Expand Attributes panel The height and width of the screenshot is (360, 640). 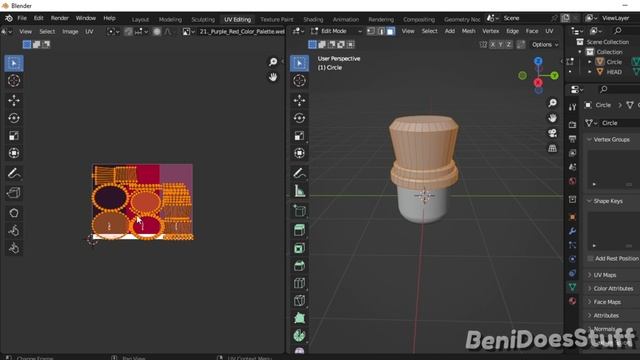pyautogui.click(x=606, y=316)
